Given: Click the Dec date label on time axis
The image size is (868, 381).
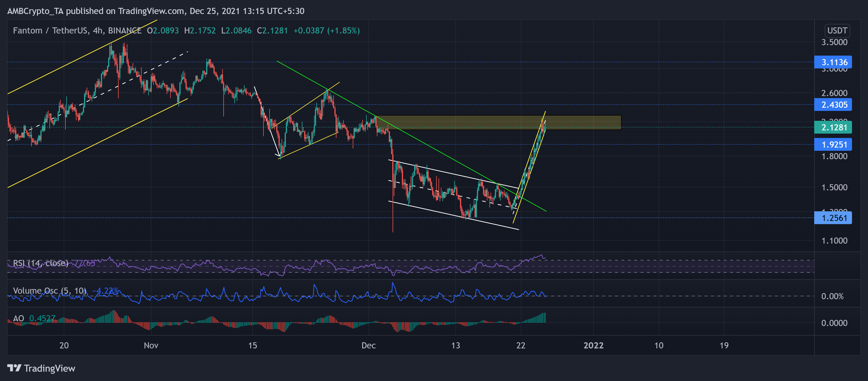Looking at the screenshot, I should coord(368,345).
